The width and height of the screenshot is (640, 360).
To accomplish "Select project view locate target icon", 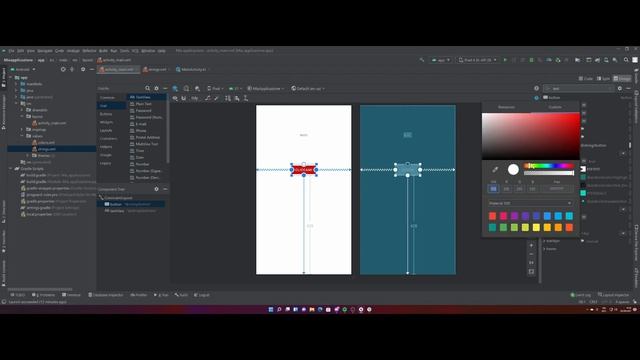I will 63,69.
